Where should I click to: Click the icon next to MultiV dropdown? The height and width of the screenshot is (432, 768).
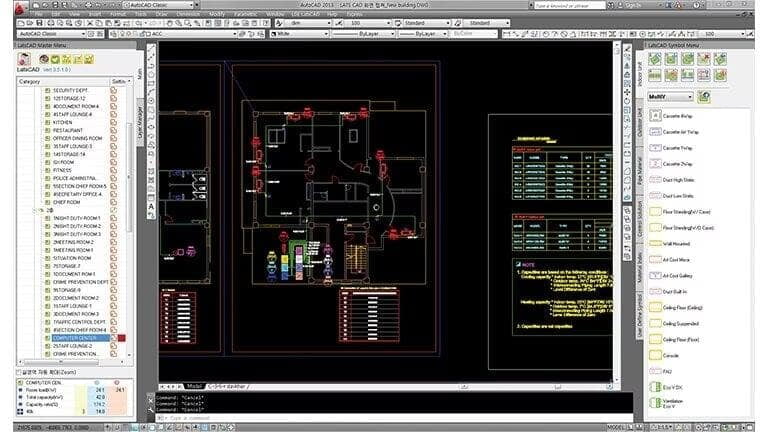[704, 97]
